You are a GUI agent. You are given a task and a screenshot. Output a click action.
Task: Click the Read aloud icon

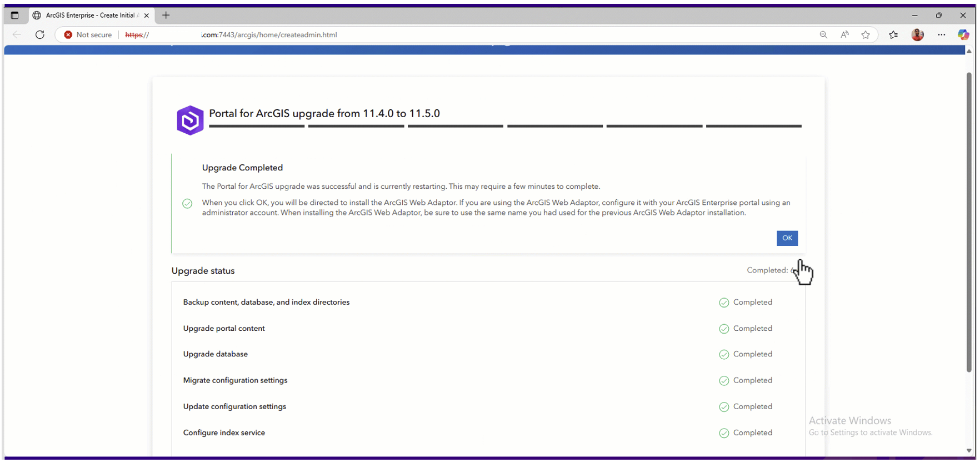tap(844, 34)
